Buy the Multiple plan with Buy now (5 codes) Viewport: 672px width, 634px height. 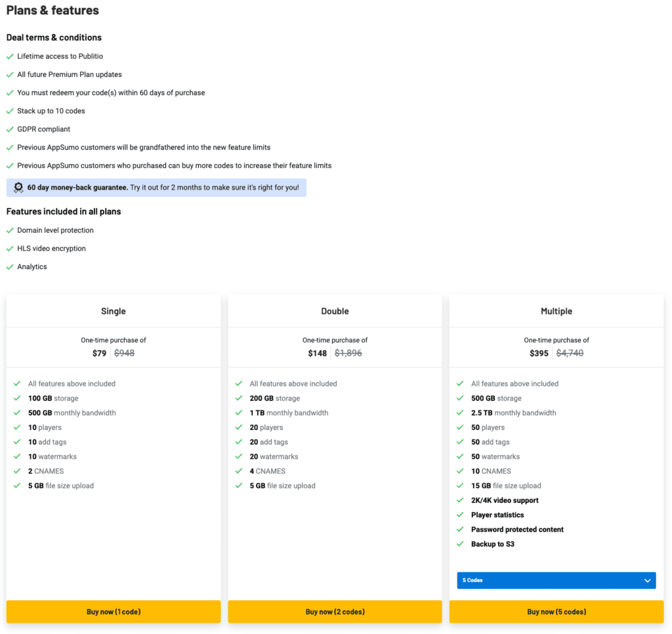tap(556, 612)
